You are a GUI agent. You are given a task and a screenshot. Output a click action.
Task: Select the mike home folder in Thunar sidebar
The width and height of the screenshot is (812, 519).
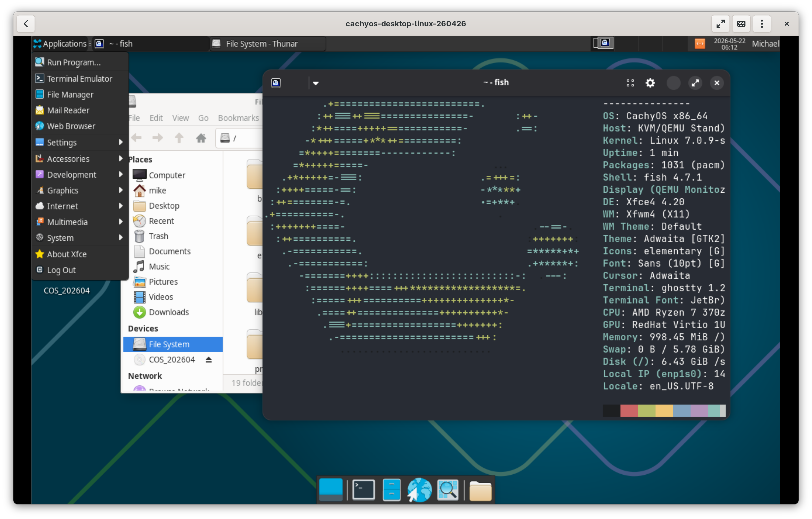coord(173,190)
